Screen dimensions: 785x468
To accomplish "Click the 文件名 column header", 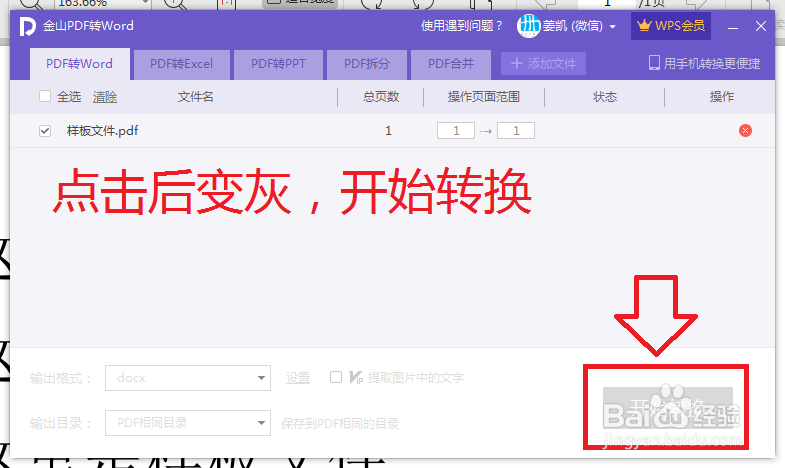I will point(196,97).
